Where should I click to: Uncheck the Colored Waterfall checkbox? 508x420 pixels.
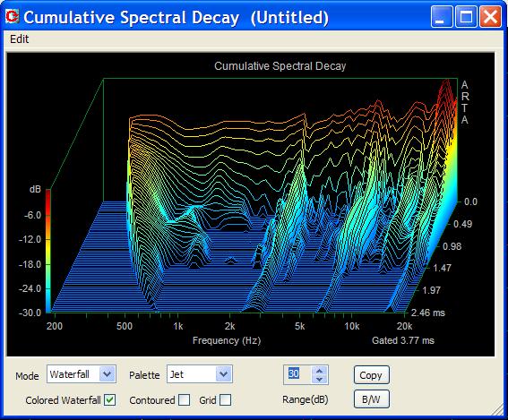[110, 400]
